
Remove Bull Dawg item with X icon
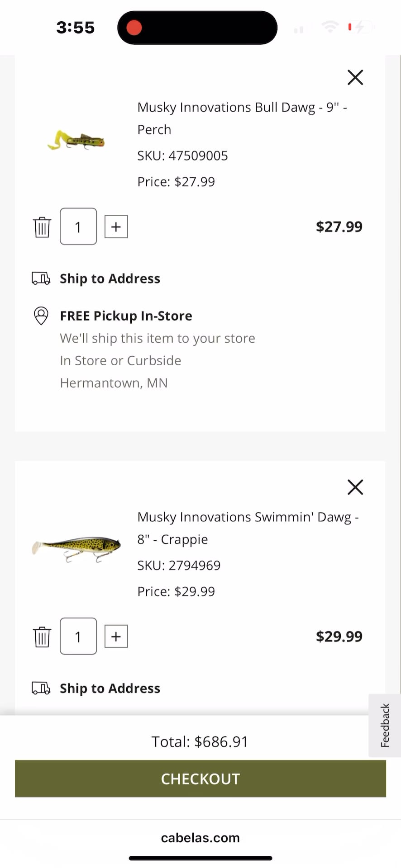tap(355, 77)
